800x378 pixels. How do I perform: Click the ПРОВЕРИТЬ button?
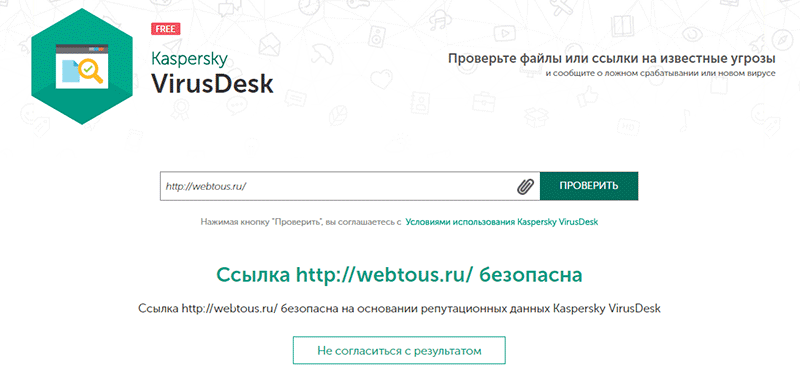point(589,186)
